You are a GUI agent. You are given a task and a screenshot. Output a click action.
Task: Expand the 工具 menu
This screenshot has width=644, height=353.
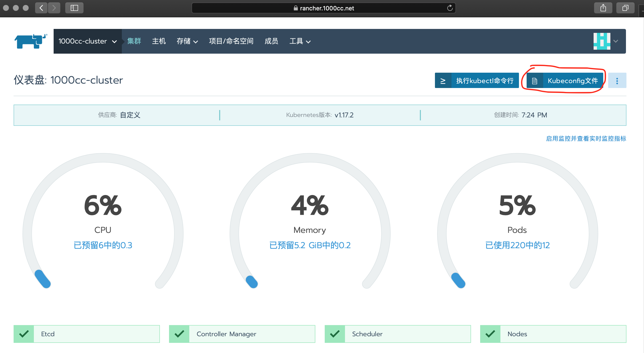tap(300, 41)
